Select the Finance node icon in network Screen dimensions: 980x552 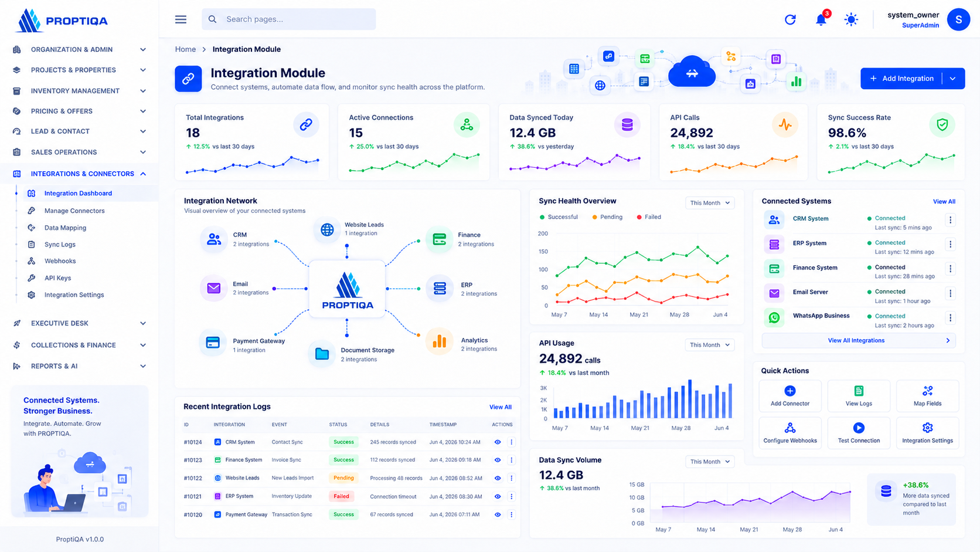(x=439, y=239)
